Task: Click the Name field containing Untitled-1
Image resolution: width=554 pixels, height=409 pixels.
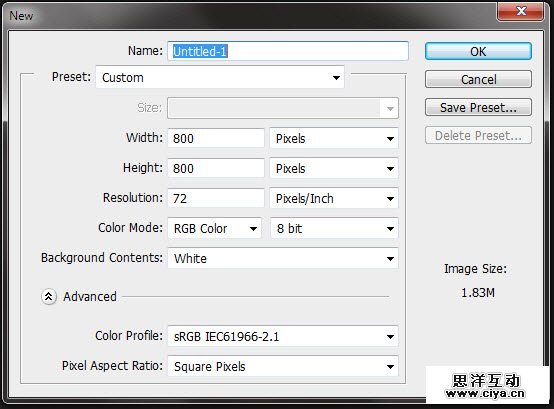Action: tap(288, 51)
